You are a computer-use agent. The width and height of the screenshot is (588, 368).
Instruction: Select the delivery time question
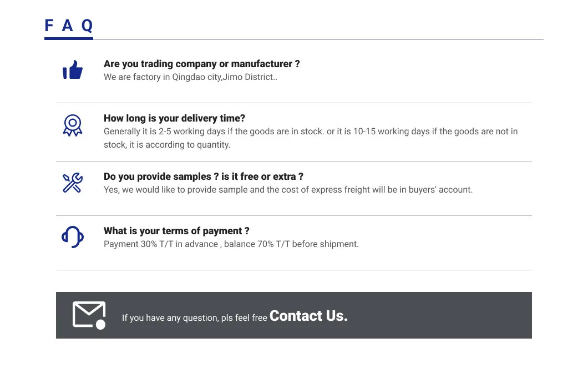tap(174, 118)
